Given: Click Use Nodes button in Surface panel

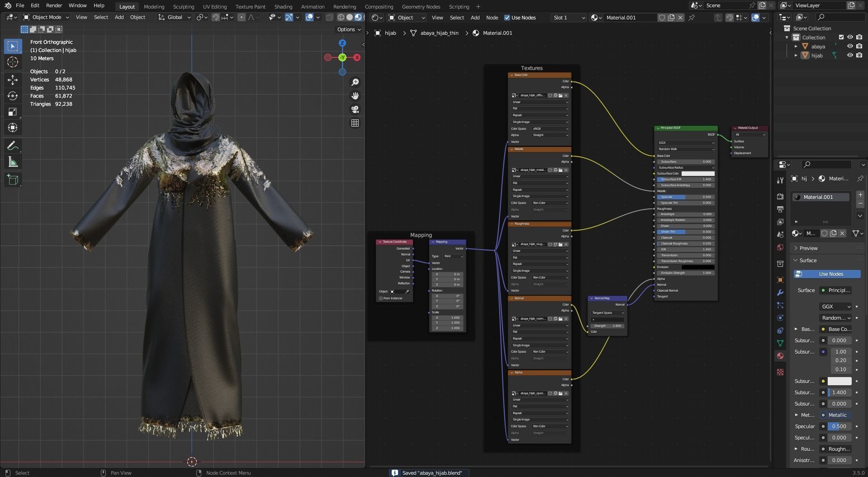Looking at the screenshot, I should click(x=827, y=274).
